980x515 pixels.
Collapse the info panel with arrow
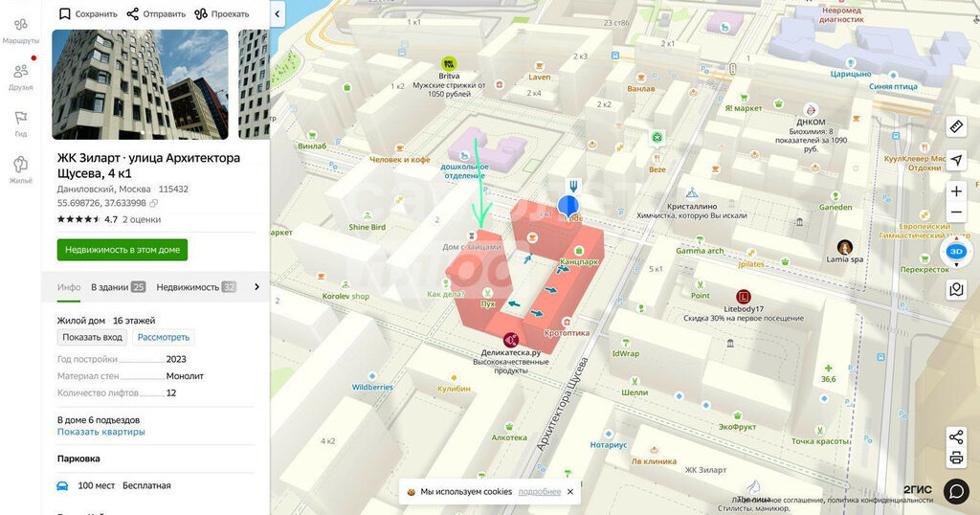tap(278, 13)
